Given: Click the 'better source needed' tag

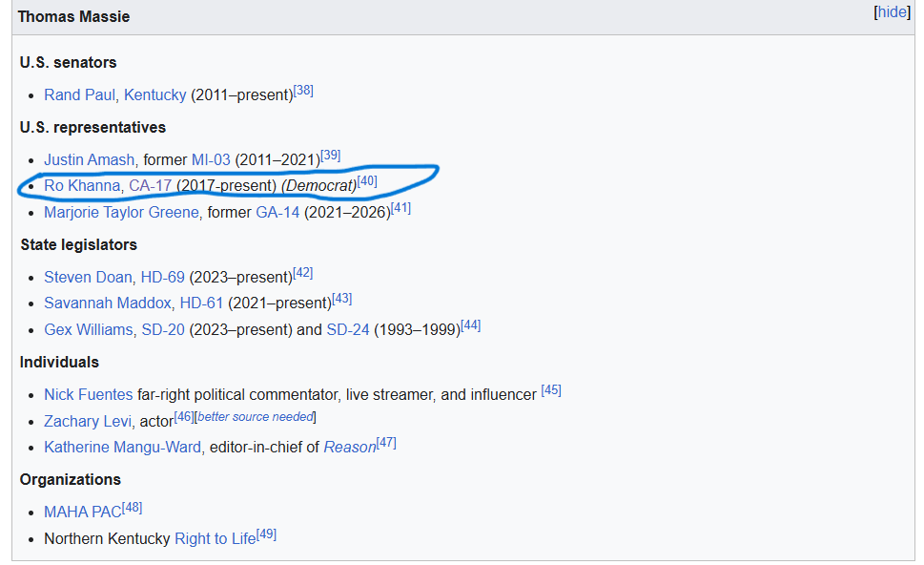Looking at the screenshot, I should coord(256,416).
